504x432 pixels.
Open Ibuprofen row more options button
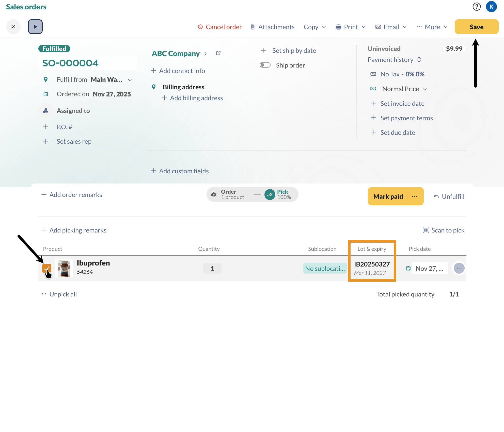point(459,268)
